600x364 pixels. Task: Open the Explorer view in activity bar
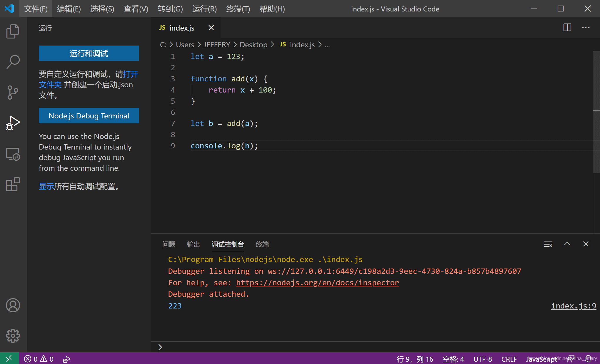(13, 31)
